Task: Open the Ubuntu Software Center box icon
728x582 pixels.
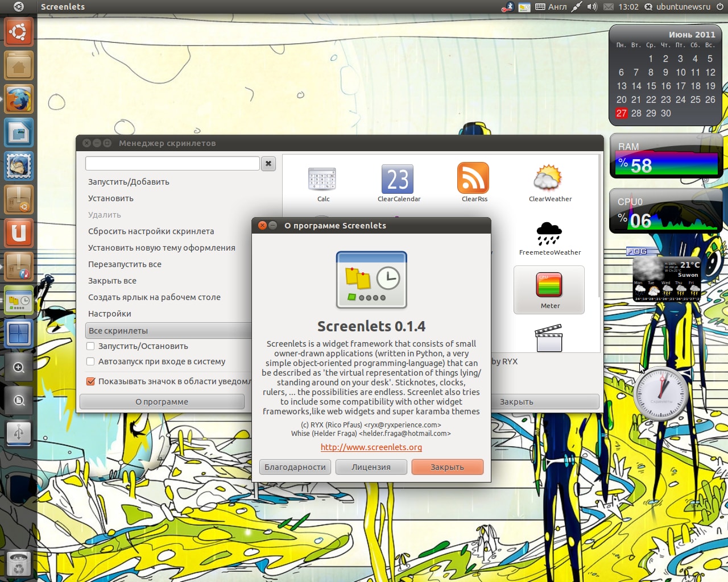Action: coord(19,199)
